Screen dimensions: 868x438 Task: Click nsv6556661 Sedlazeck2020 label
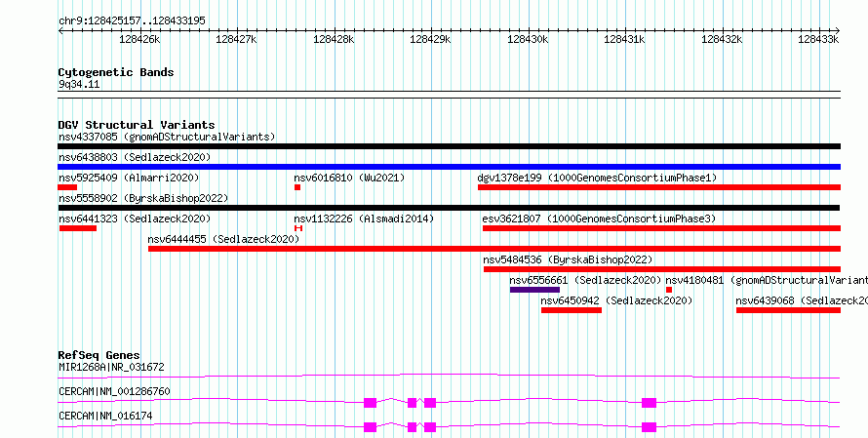[586, 280]
